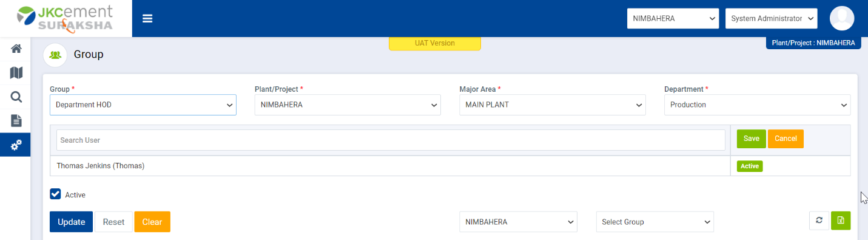868x240 pixels.
Task: Export list with green Excel icon
Action: [x=841, y=221]
